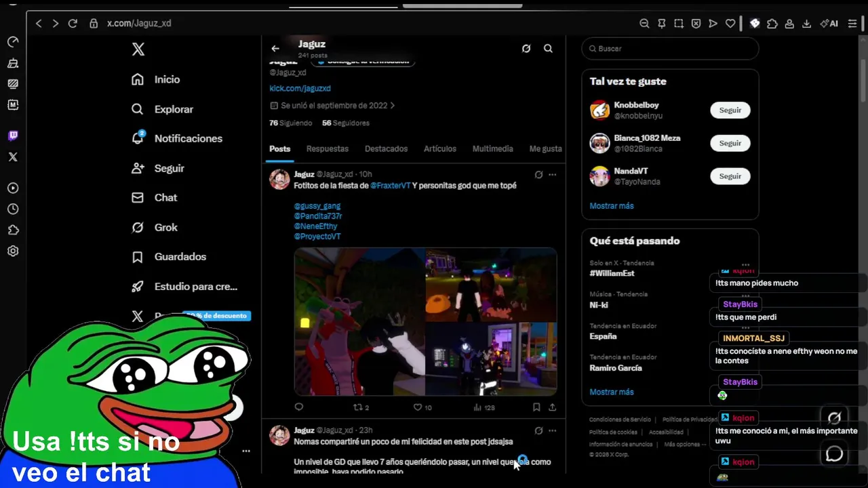Click the search icon in the Jaguz profile header
The height and width of the screenshot is (488, 868).
pyautogui.click(x=548, y=48)
